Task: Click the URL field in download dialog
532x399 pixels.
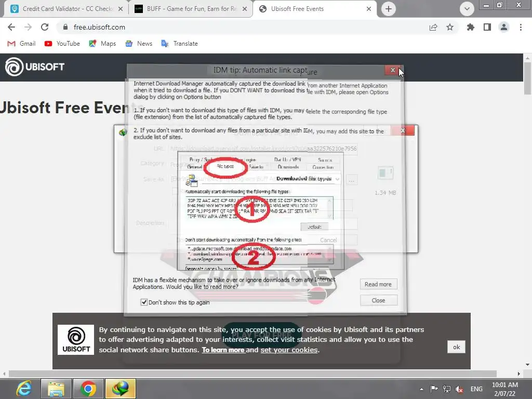Action: [263, 149]
